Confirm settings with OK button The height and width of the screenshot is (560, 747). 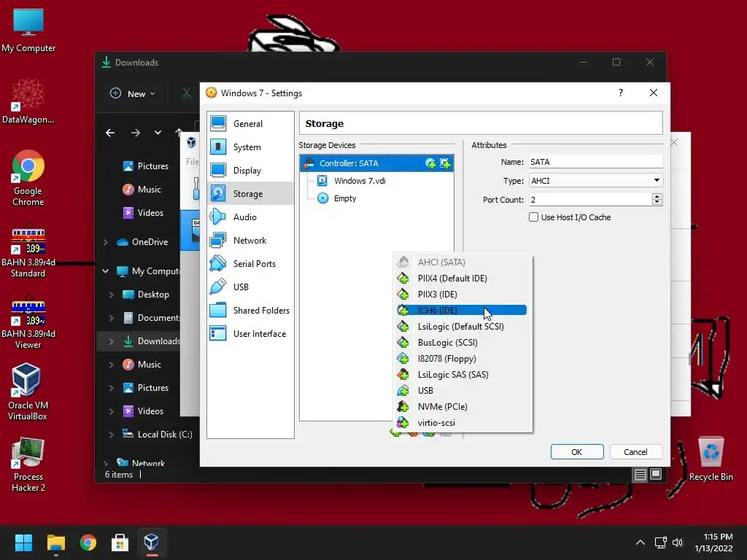[577, 452]
